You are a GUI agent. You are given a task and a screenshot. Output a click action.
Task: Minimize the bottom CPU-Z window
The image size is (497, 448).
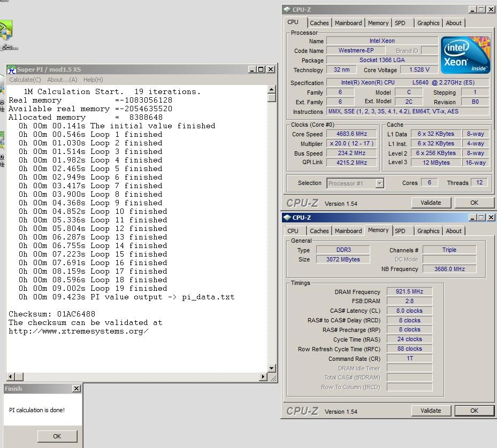472,218
